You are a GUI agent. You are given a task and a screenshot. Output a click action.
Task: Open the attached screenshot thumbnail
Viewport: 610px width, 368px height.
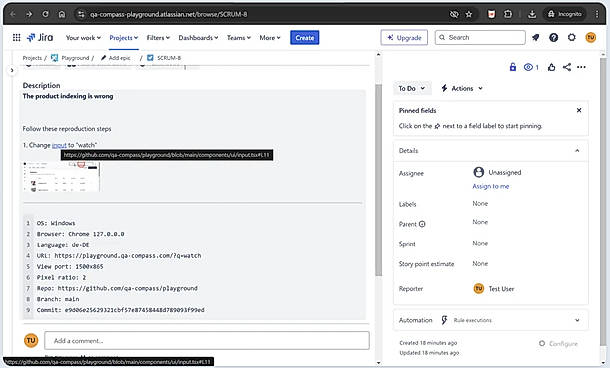click(61, 177)
